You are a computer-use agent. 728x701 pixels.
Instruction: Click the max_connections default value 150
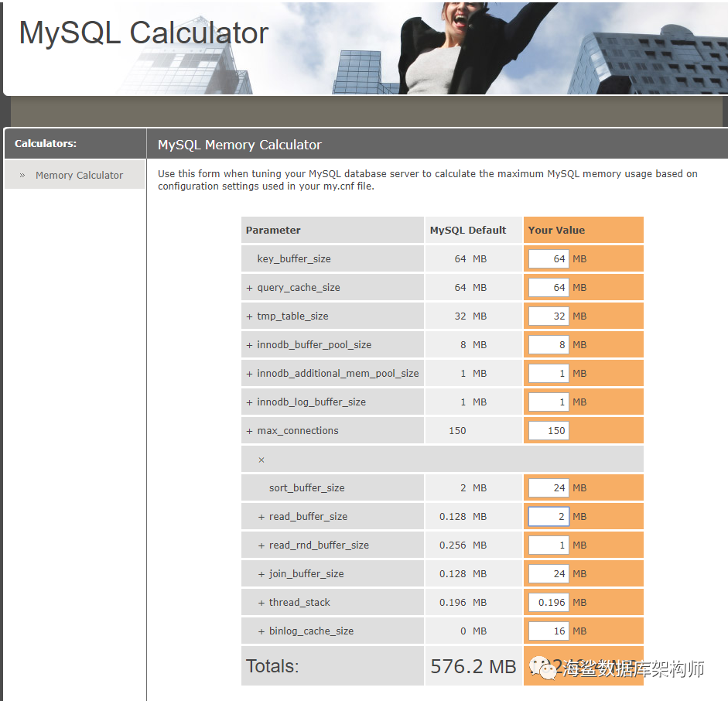pyautogui.click(x=457, y=431)
